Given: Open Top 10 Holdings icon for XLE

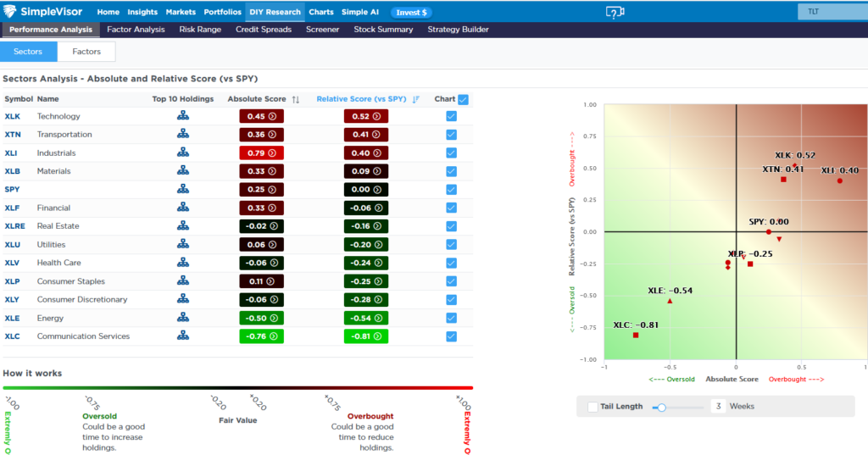Looking at the screenshot, I should [x=183, y=317].
